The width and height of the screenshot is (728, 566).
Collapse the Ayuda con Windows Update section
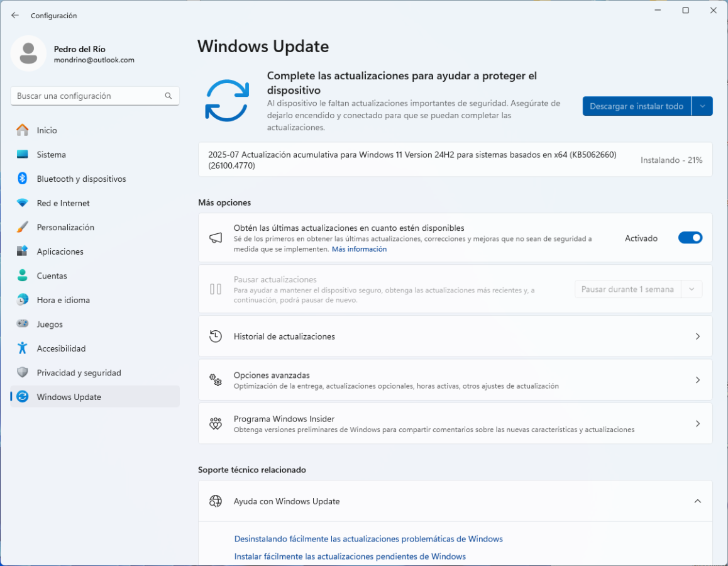tap(697, 501)
